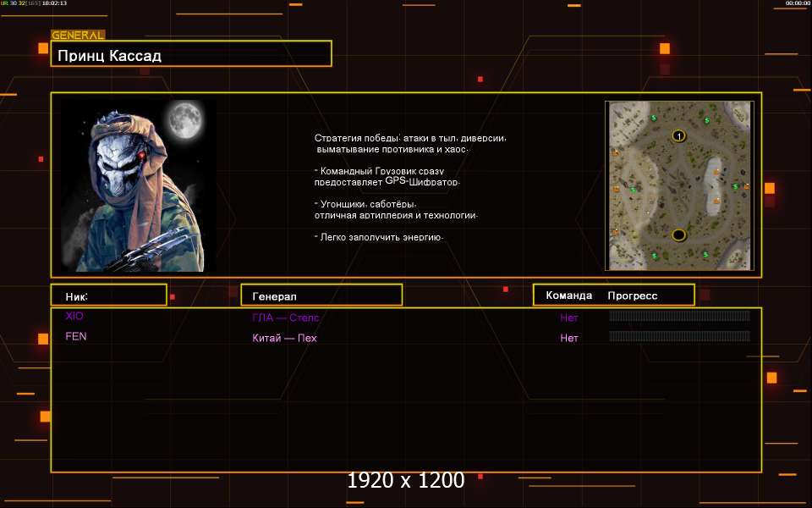Viewport: 812px width, 508px height.
Task: Click the moon in the general's portrait
Action: tap(185, 120)
